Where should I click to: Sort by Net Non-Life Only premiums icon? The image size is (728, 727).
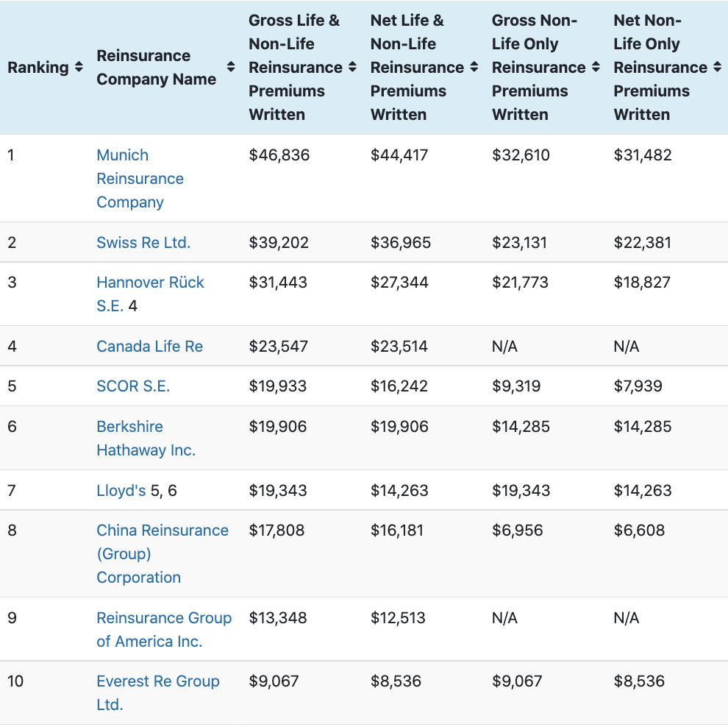pos(717,68)
